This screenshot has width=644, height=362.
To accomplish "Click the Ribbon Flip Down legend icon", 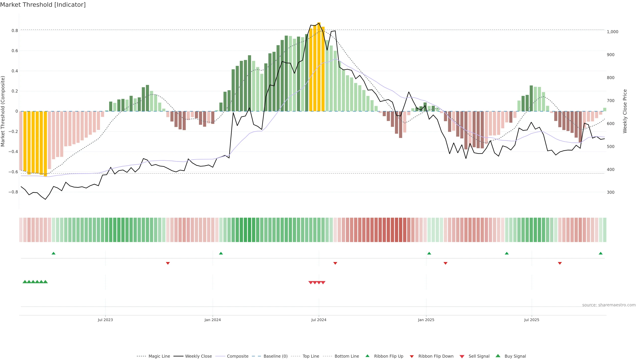I will (412, 356).
